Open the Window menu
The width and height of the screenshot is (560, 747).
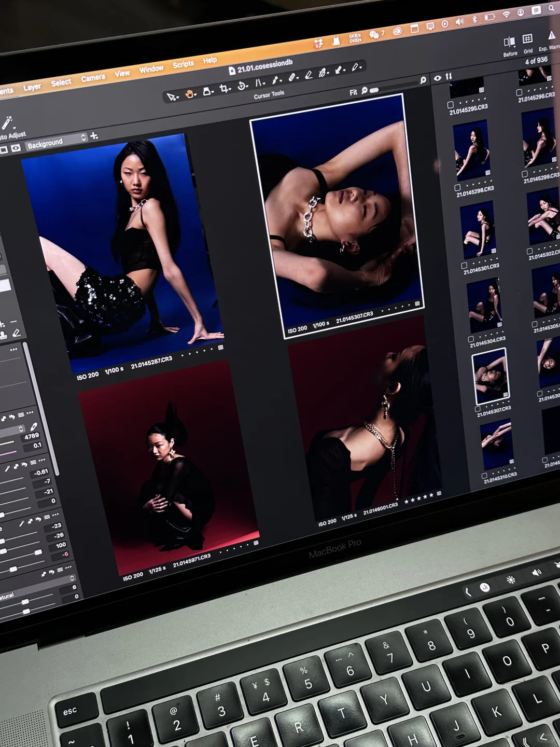(151, 69)
